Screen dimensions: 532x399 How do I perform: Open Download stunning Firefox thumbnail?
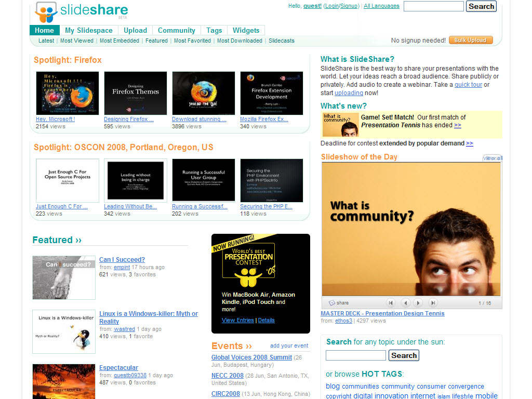click(204, 93)
